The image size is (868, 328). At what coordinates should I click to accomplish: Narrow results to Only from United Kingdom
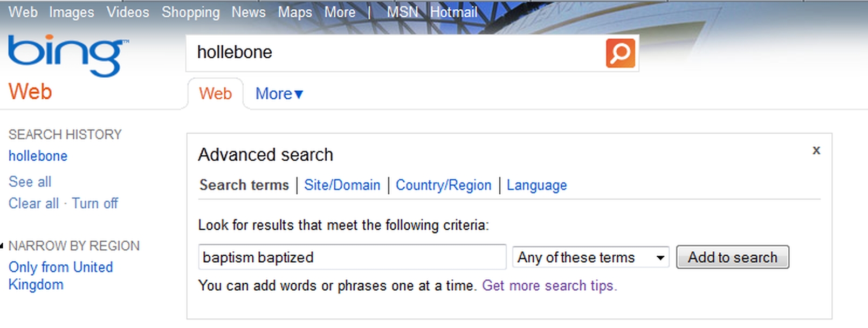pyautogui.click(x=60, y=276)
